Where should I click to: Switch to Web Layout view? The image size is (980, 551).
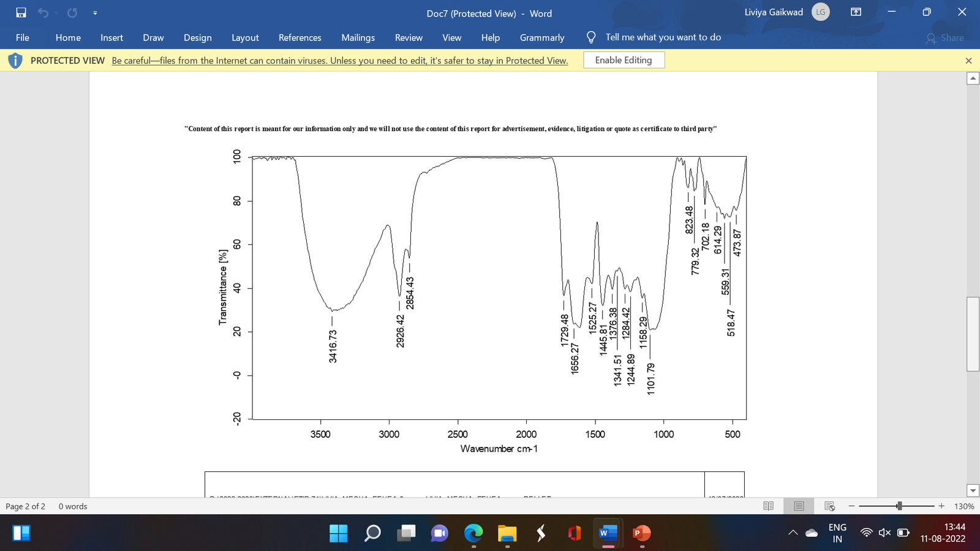830,506
